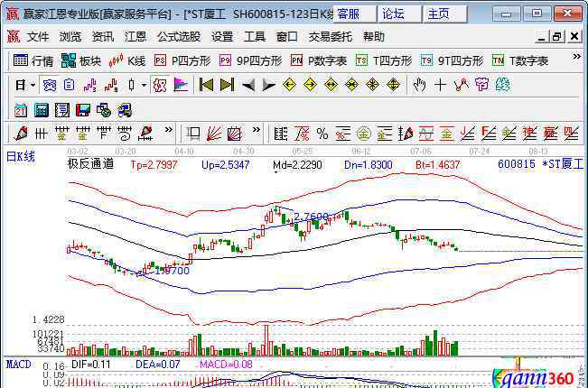Open the 资讯 menu

[103, 37]
